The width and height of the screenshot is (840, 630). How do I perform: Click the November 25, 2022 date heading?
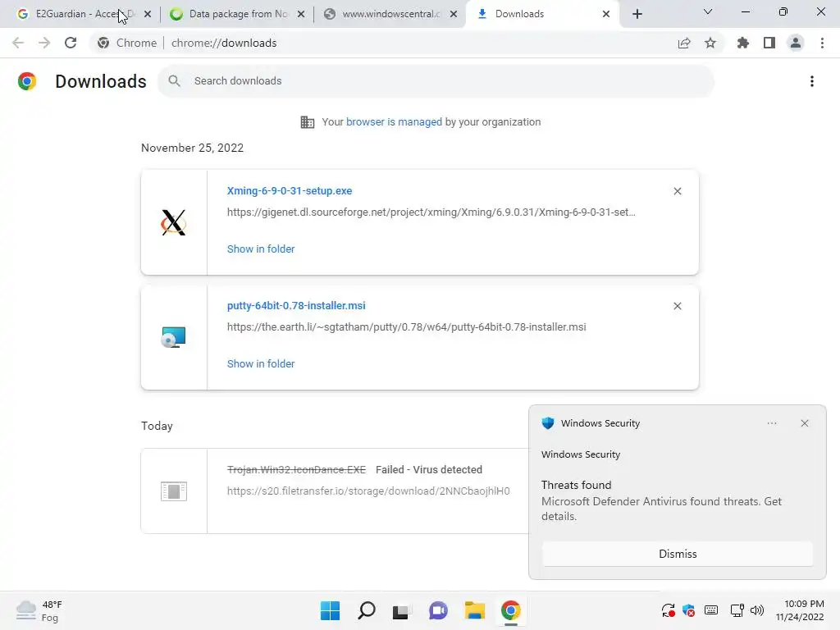[x=192, y=148]
